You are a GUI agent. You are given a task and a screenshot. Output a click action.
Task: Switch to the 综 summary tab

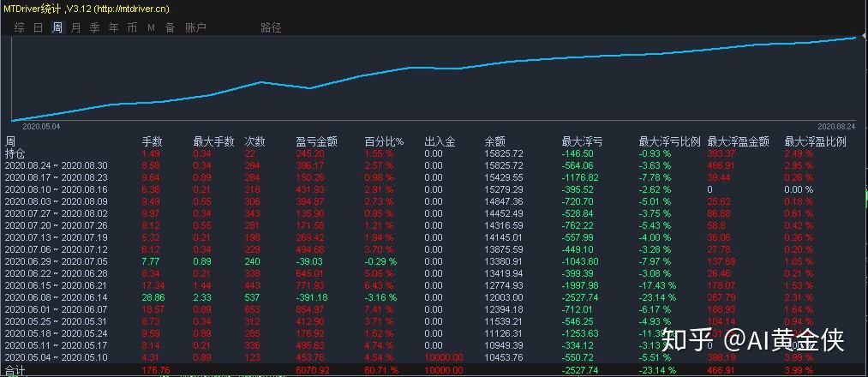[20, 27]
